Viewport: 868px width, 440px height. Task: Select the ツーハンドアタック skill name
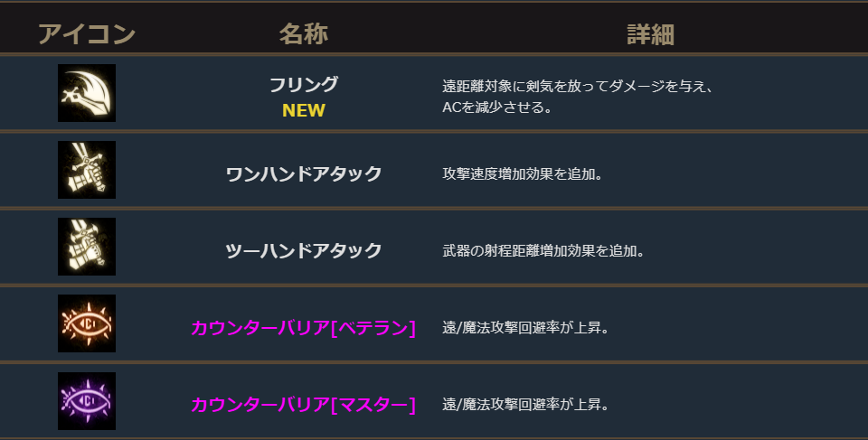[303, 250]
